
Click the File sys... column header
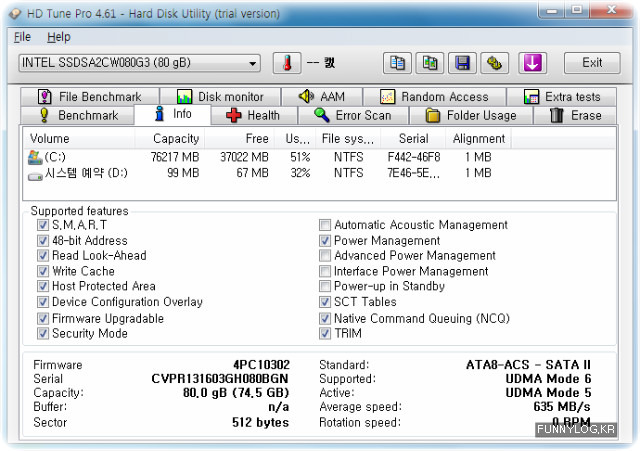[348, 139]
